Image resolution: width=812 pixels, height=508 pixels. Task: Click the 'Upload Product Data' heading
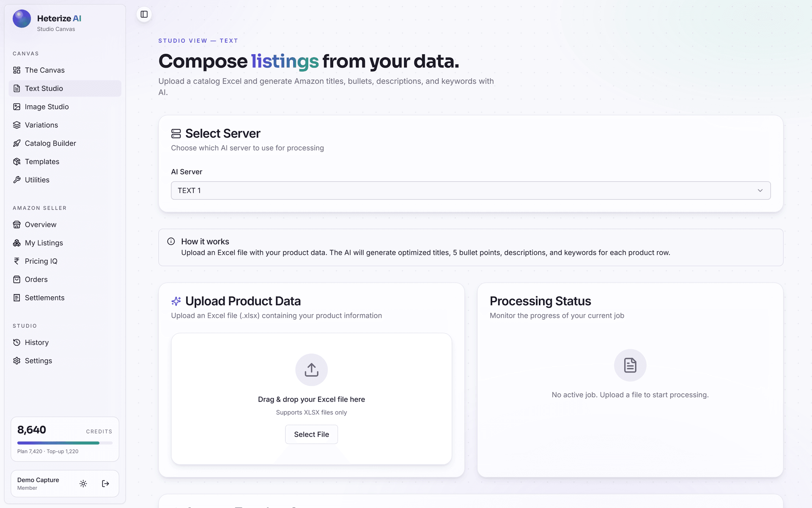click(x=243, y=301)
